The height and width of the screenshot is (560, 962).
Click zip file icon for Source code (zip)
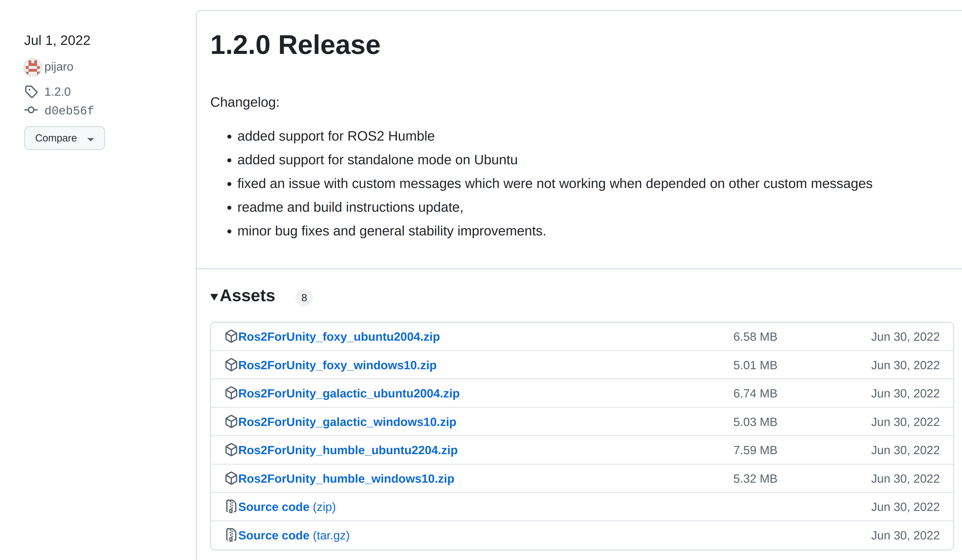[x=230, y=507]
